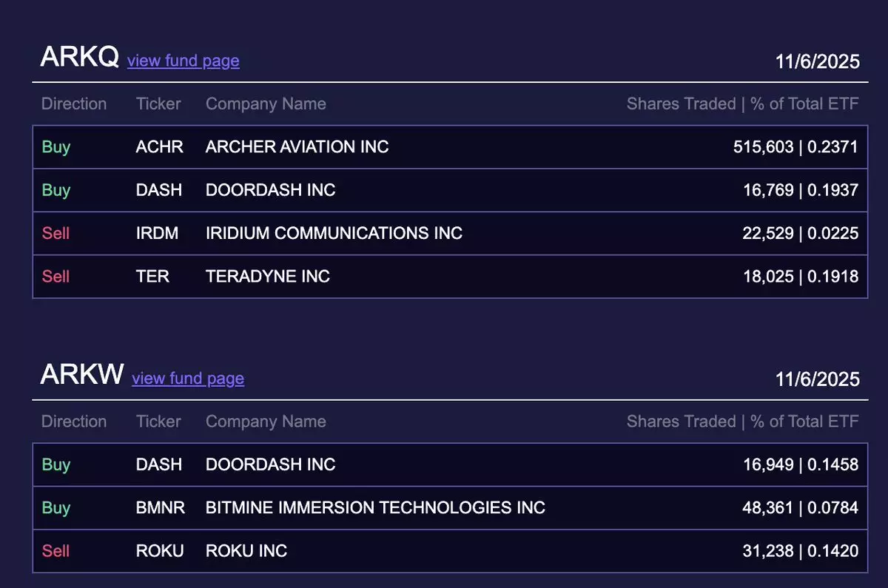Select ARCHER AVIATION INC company name
The image size is (888, 588).
[x=297, y=146]
